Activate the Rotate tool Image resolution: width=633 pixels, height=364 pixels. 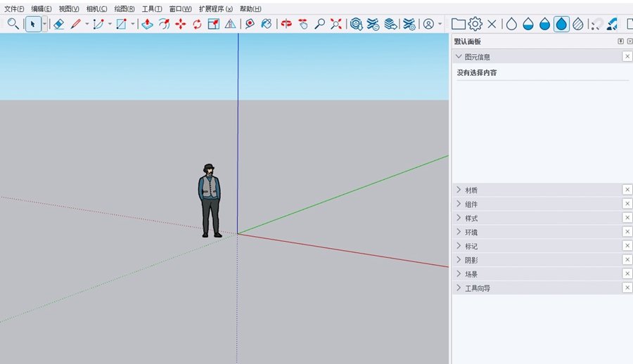[197, 24]
